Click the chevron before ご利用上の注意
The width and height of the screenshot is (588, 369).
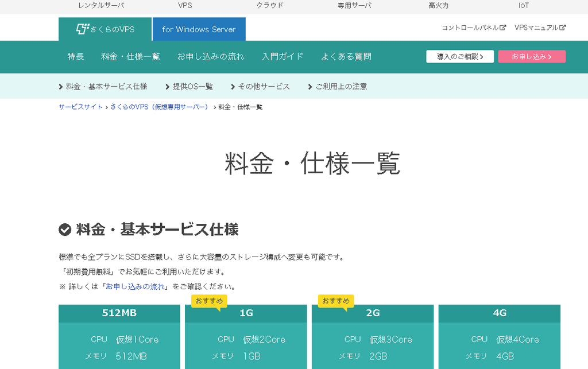310,87
